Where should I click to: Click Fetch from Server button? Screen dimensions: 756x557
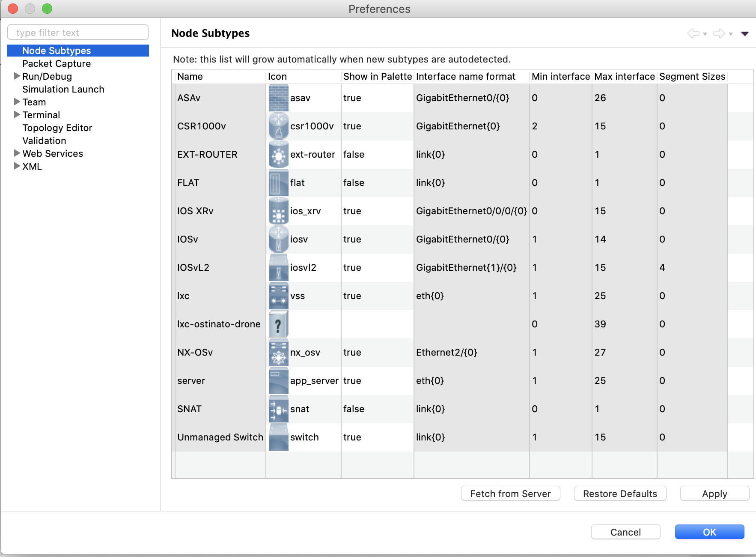coord(510,494)
